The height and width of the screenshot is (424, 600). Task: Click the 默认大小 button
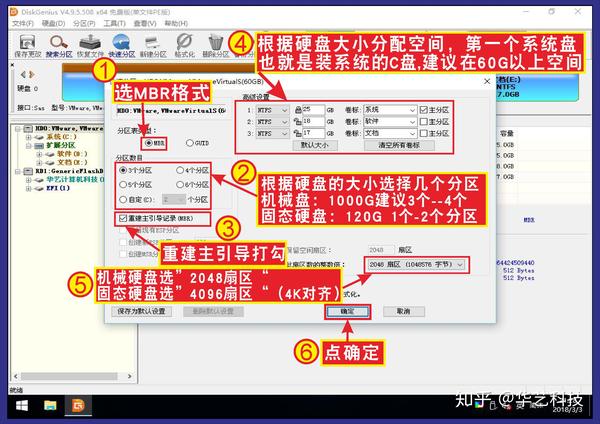coord(315,145)
